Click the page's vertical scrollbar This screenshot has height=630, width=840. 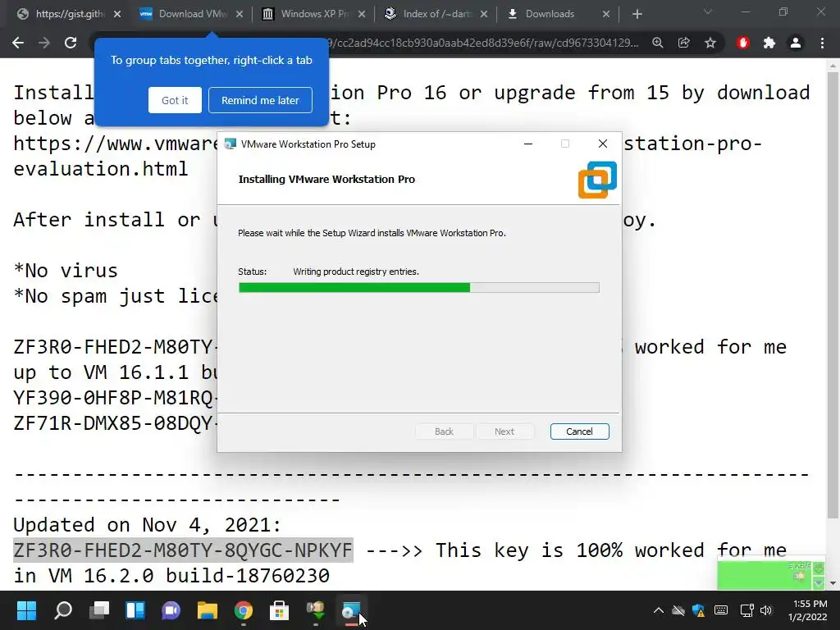(833, 294)
